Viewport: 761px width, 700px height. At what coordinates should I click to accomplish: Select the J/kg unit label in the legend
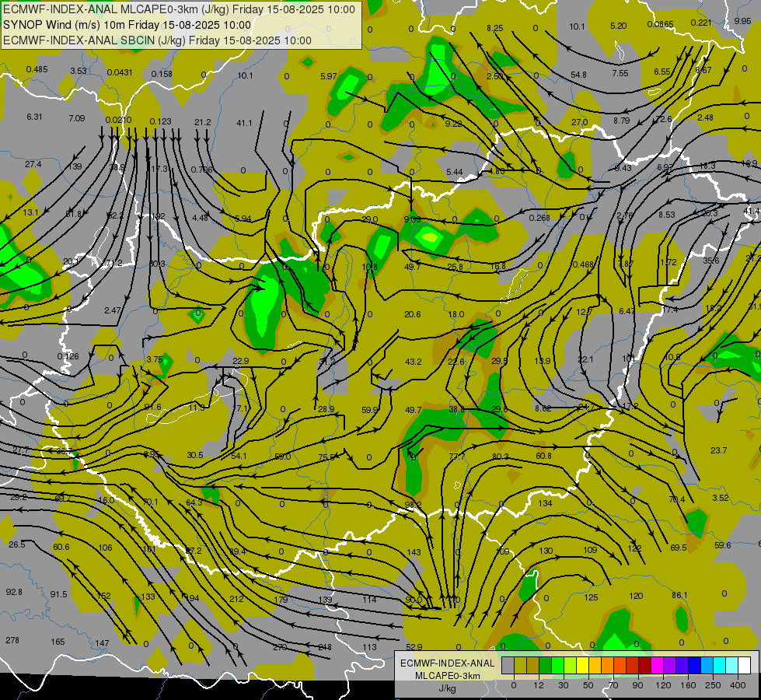[448, 688]
